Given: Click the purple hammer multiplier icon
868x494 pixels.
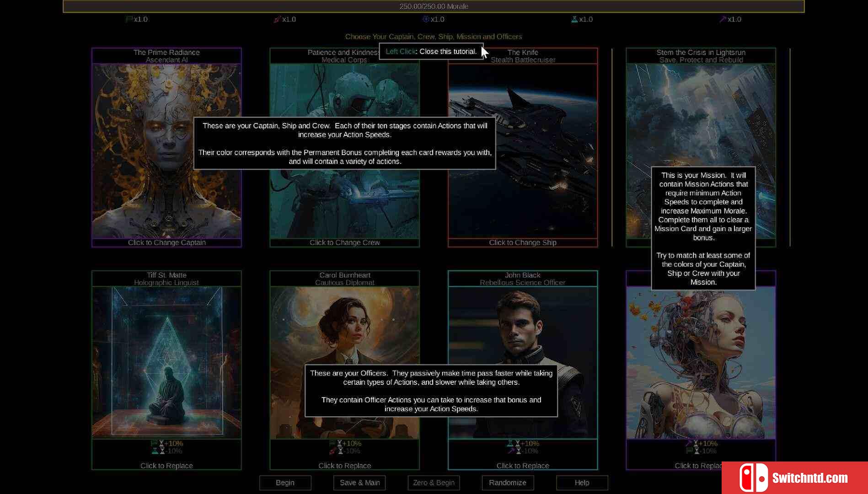Looking at the screenshot, I should [723, 19].
